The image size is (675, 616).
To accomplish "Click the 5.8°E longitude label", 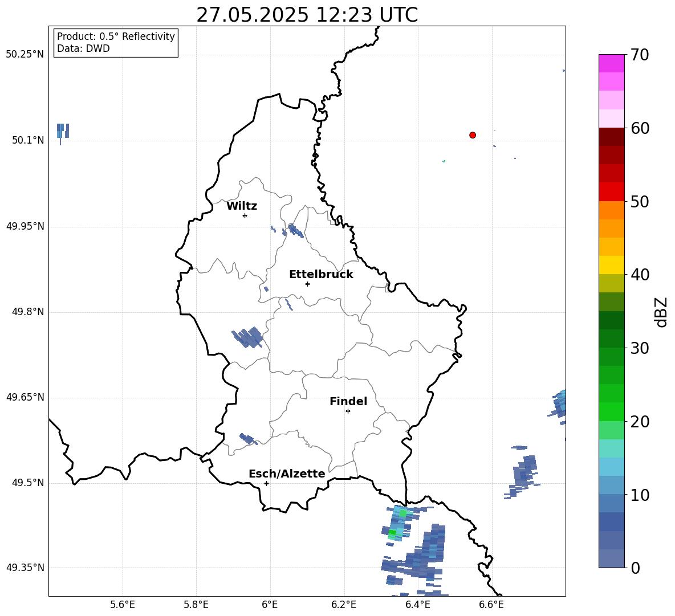I will coord(196,605).
